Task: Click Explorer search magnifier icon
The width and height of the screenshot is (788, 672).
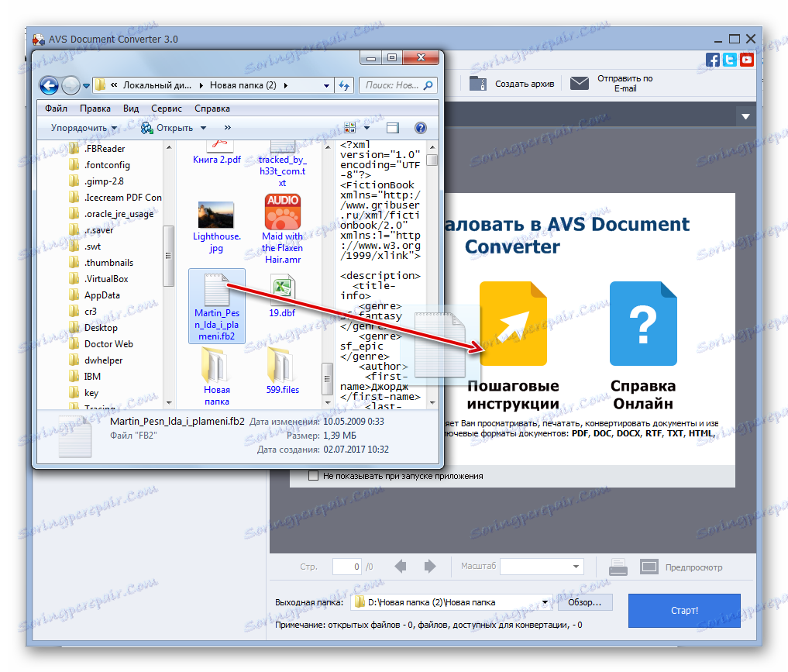Action: [x=428, y=85]
